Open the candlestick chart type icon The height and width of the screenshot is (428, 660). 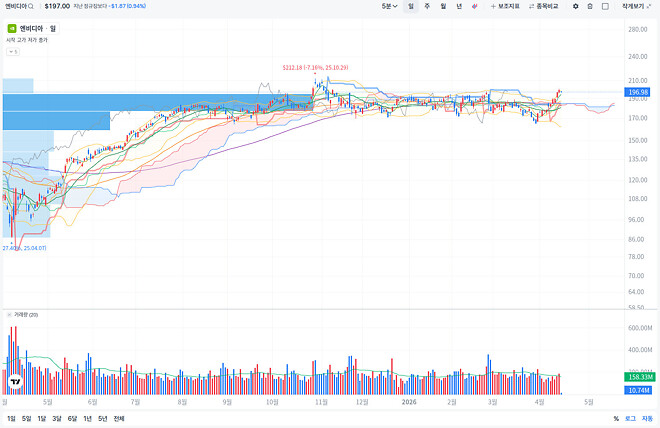475,6
